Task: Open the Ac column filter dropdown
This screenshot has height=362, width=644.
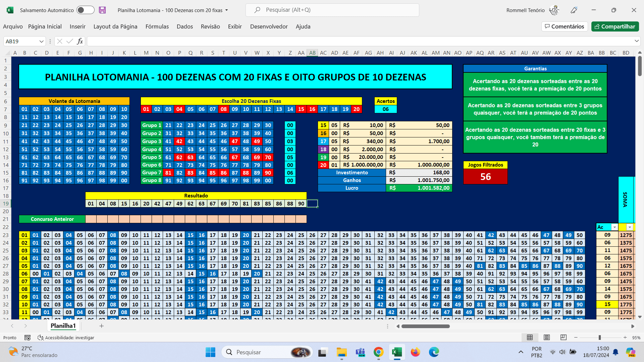Action: [x=614, y=227]
